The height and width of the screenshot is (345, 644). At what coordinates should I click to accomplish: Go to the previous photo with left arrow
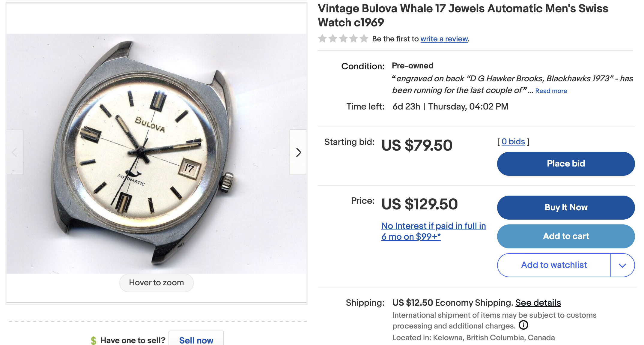pyautogui.click(x=15, y=152)
